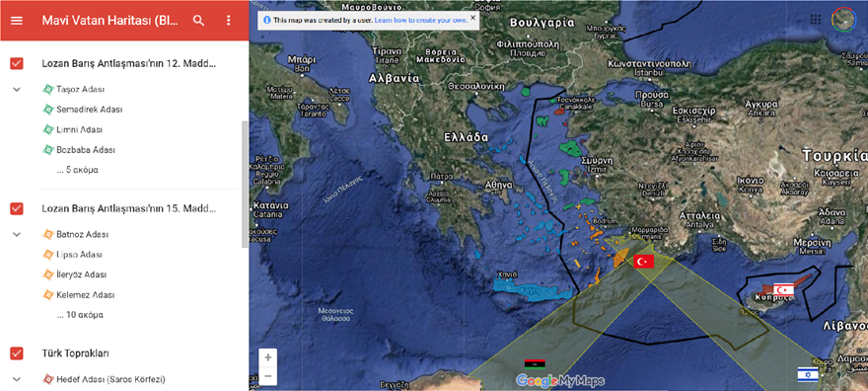Open the Google apps grid
This screenshot has height=391, width=868.
(x=816, y=20)
